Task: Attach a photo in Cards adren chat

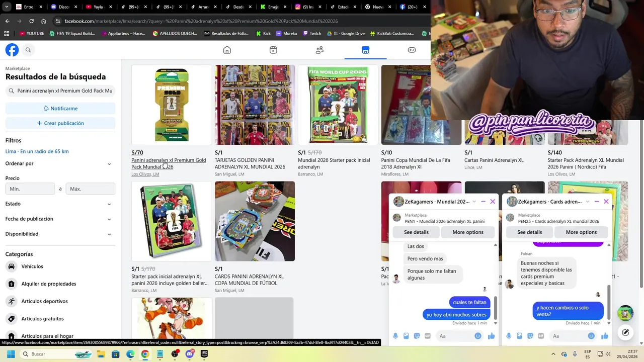Action: 519,336
